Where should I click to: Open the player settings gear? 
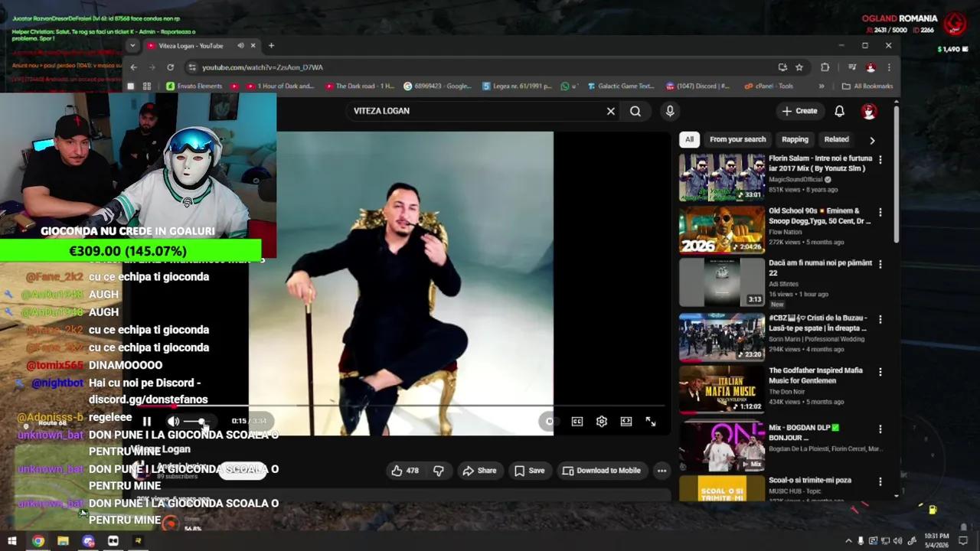tap(602, 421)
